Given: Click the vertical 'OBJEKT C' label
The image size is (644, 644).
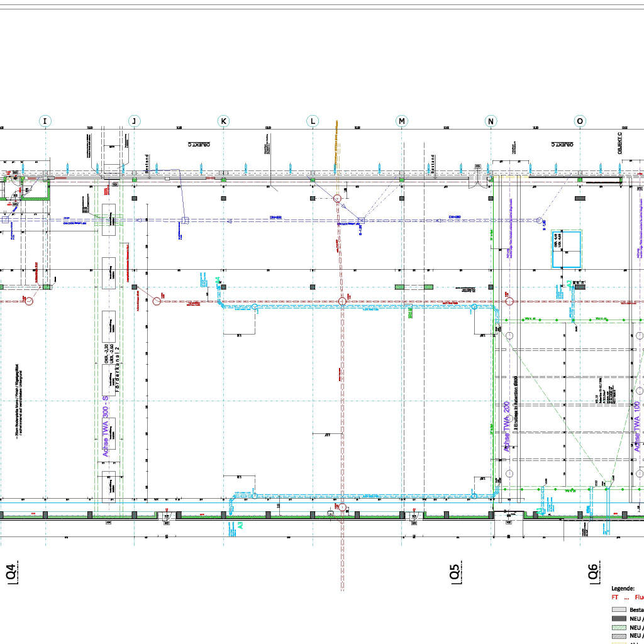Looking at the screenshot, I should tap(619, 143).
